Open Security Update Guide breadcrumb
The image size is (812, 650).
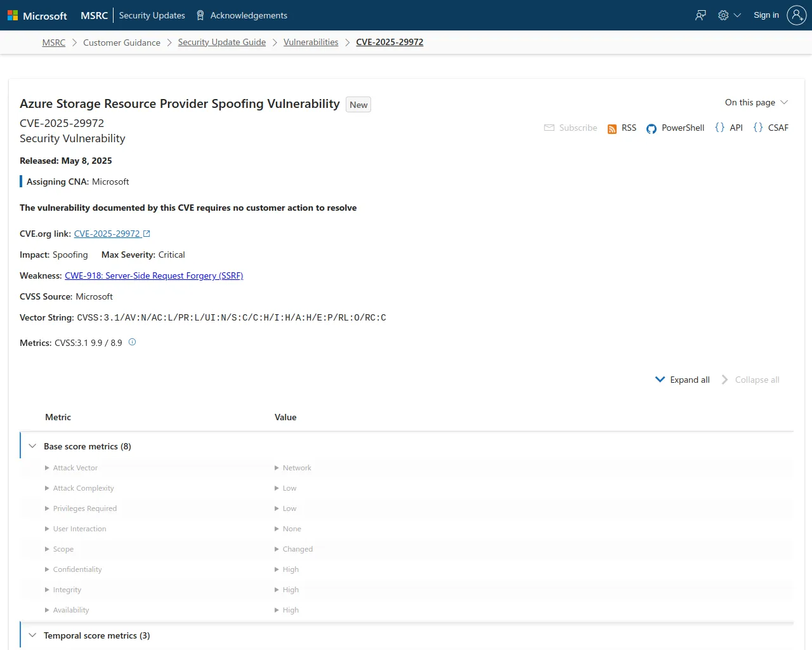click(x=222, y=43)
